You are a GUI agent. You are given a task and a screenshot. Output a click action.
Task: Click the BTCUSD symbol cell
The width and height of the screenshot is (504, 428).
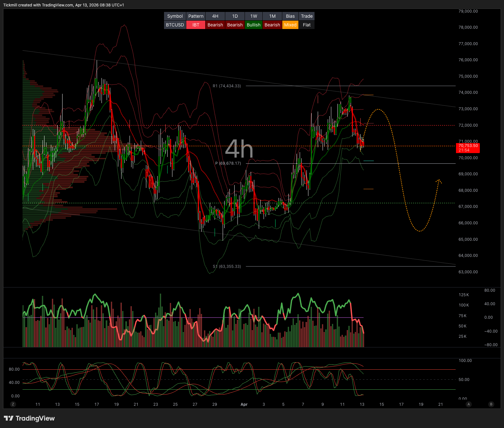pyautogui.click(x=175, y=25)
